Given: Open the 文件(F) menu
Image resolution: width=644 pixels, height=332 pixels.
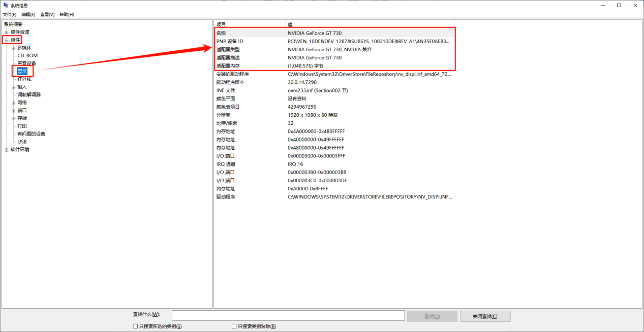Looking at the screenshot, I should tap(10, 15).
